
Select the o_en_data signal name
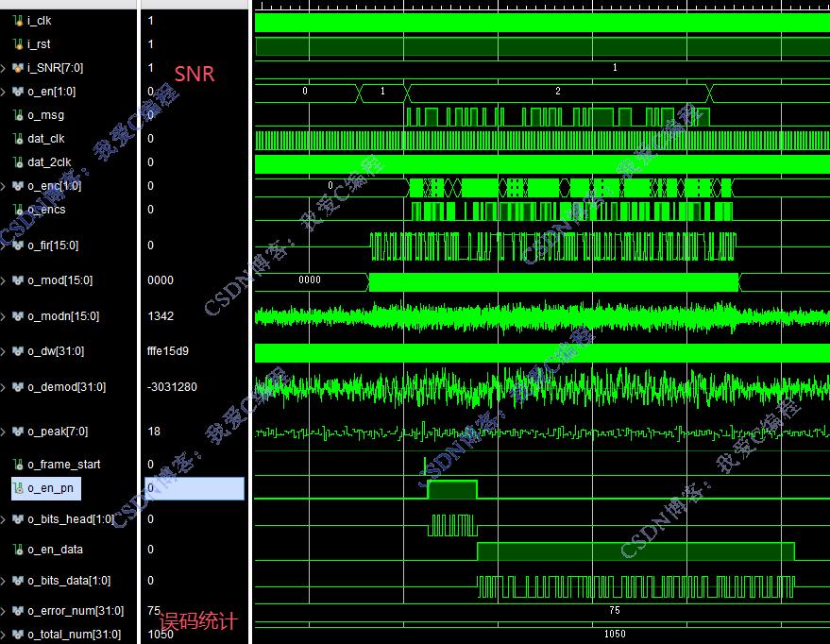click(55, 550)
